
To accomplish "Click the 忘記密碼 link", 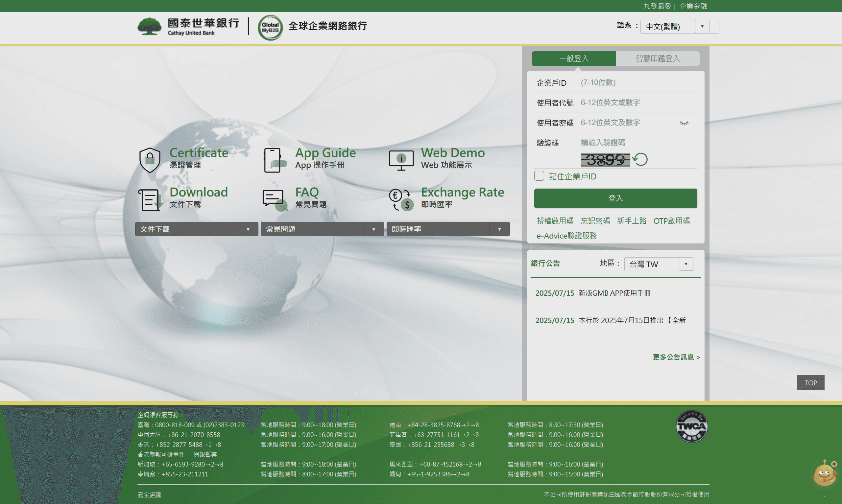I will tap(595, 221).
